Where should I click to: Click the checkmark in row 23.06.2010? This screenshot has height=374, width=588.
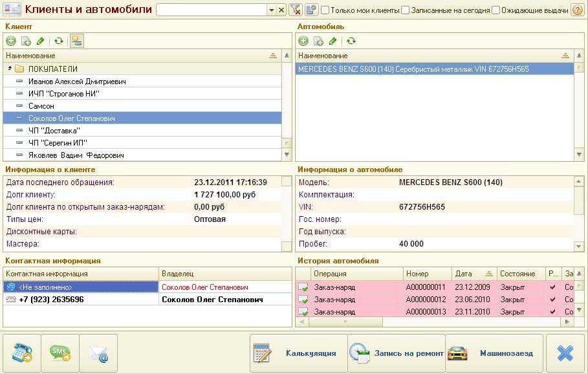553,300
